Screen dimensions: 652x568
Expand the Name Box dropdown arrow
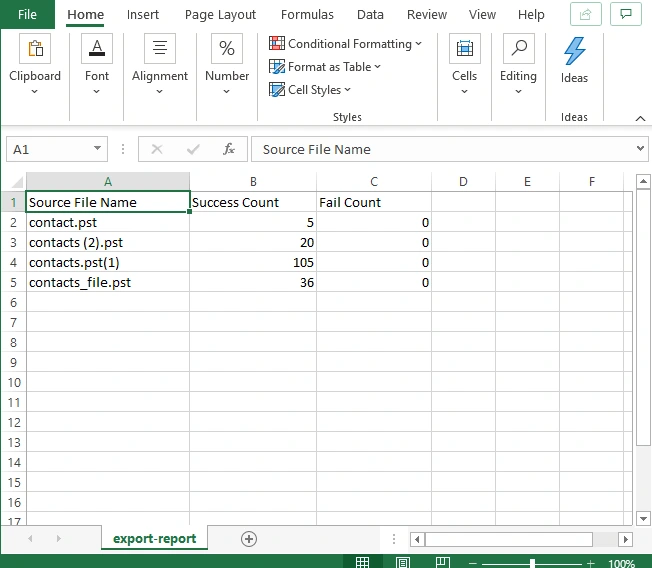click(x=97, y=148)
